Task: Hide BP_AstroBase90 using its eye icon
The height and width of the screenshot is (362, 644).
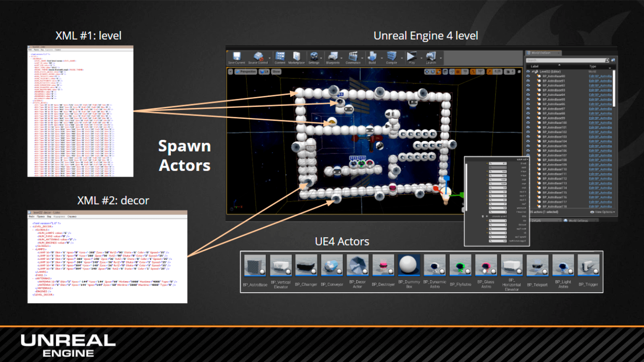Action: click(x=528, y=76)
